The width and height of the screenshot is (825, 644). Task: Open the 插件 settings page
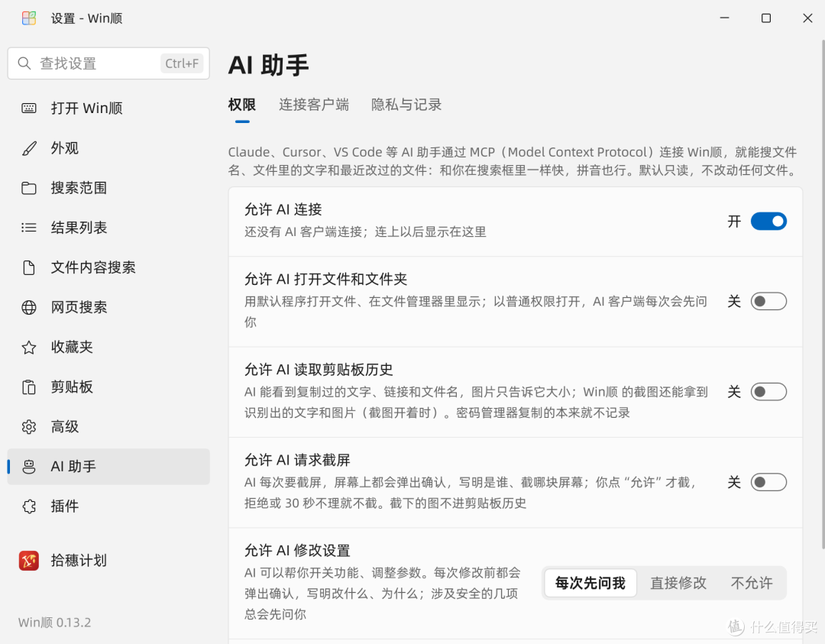pyautogui.click(x=108, y=506)
